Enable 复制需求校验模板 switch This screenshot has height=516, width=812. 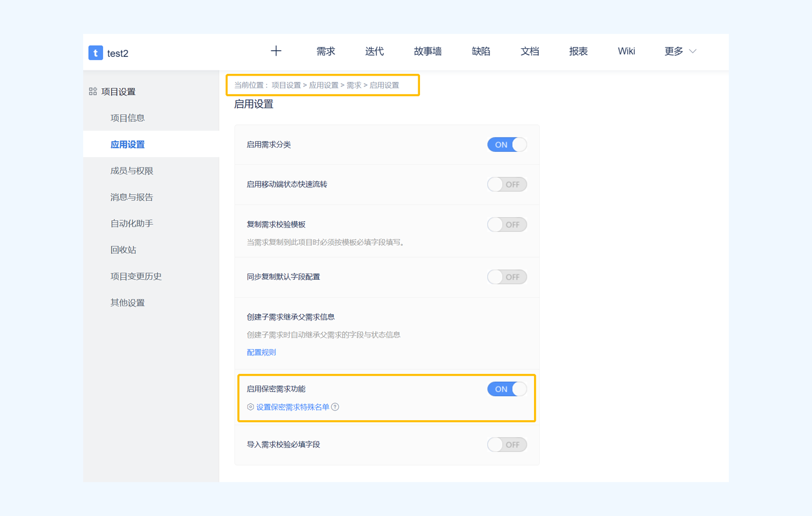(507, 225)
